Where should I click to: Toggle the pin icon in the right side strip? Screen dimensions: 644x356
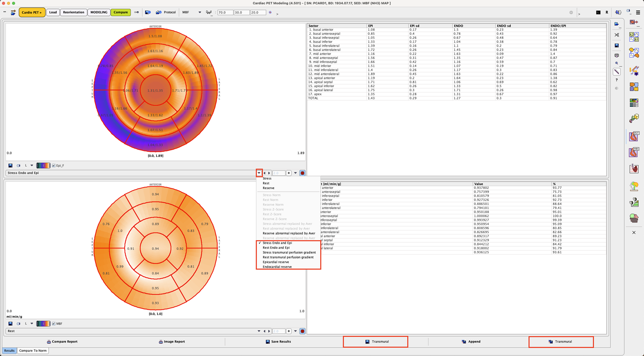coord(617,72)
